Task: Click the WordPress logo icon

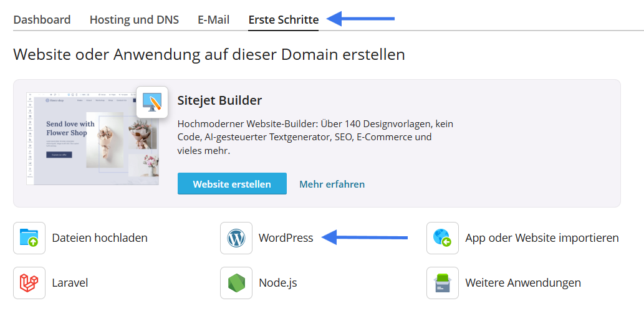Action: coord(236,238)
